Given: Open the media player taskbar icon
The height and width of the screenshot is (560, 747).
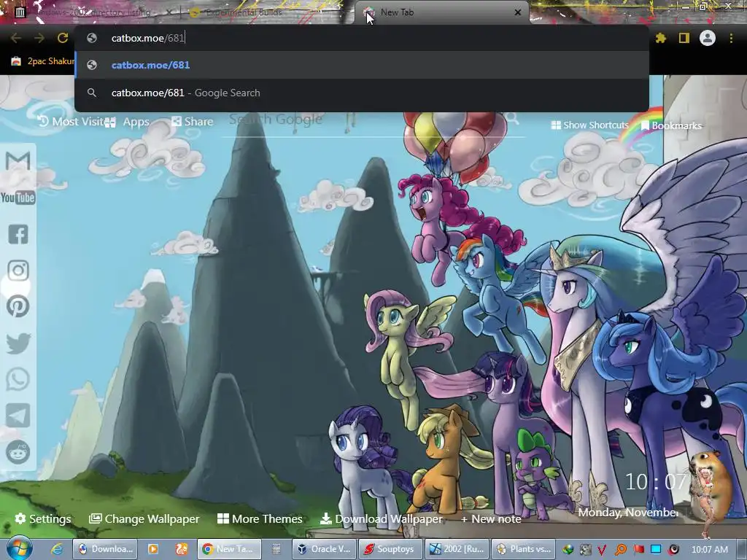Looking at the screenshot, I should [x=153, y=549].
